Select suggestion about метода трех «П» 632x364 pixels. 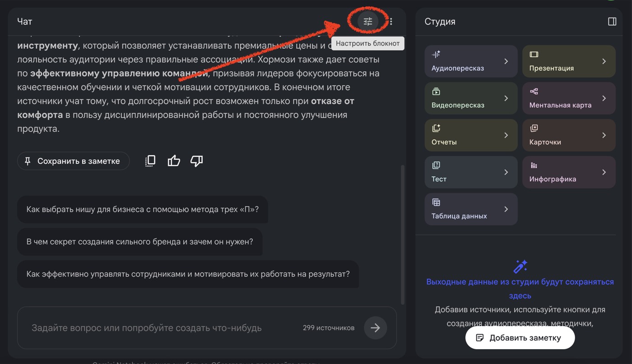pos(143,209)
